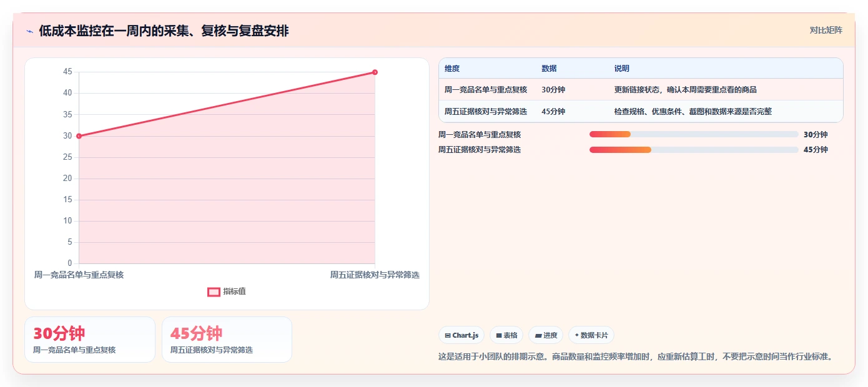Click the 对比矩阵 label in header
This screenshot has width=868, height=387.
pyautogui.click(x=826, y=30)
